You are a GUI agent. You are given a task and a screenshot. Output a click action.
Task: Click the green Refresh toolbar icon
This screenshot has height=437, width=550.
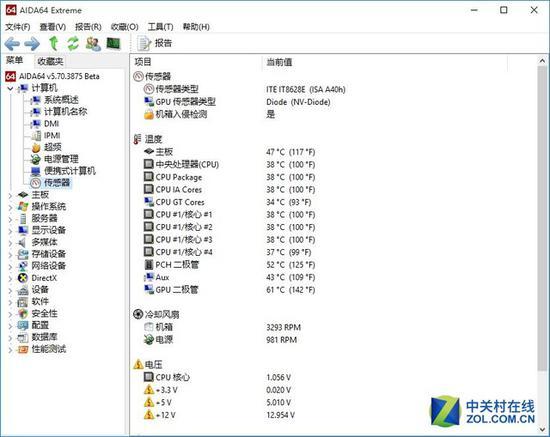(x=73, y=43)
